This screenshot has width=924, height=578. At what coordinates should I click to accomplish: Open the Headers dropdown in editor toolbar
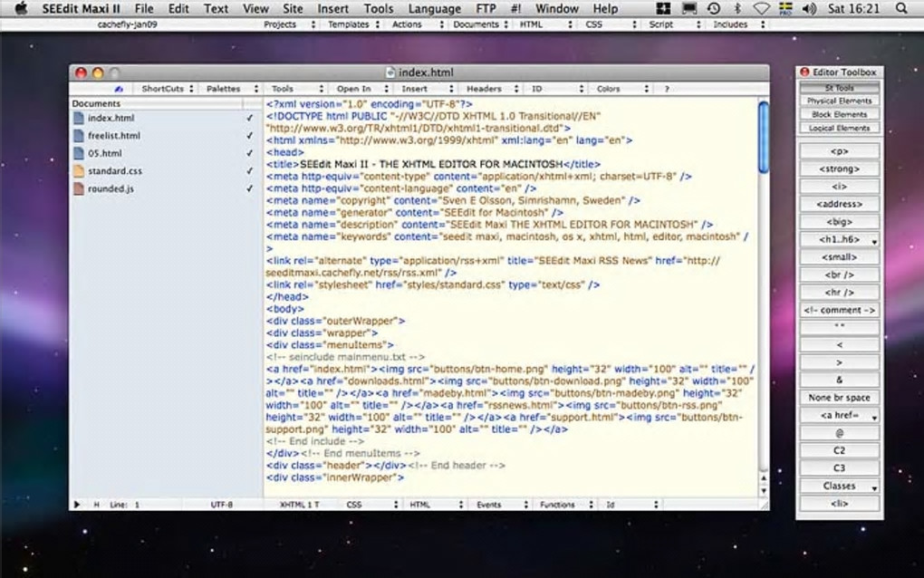click(489, 89)
